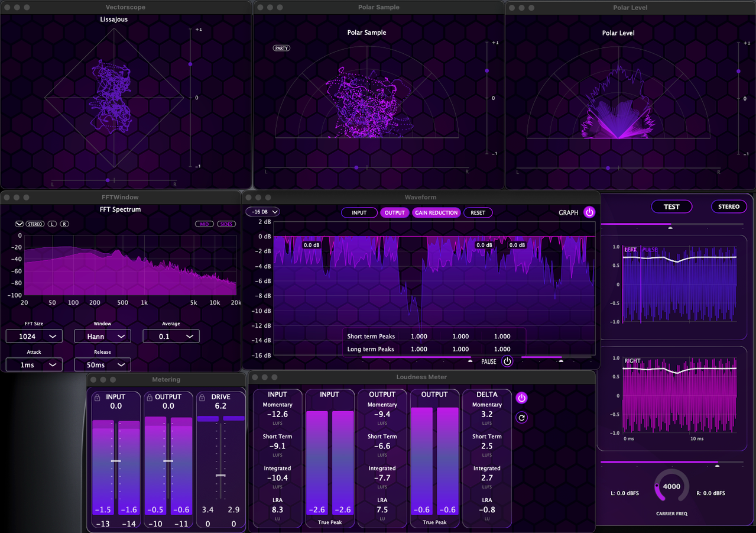Toggle the SIDES display in FFT Spectrum
This screenshot has height=533, width=756.
pyautogui.click(x=226, y=224)
